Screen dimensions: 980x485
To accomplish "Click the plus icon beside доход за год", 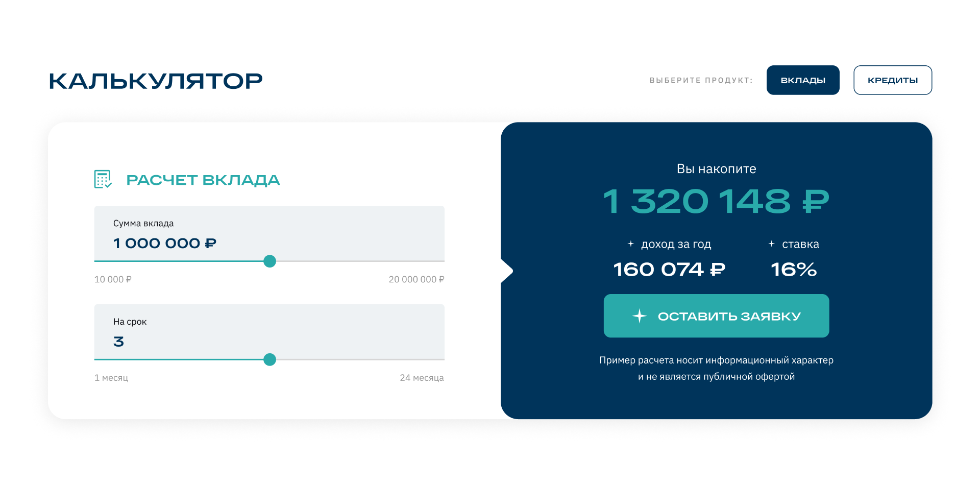I will click(x=631, y=244).
